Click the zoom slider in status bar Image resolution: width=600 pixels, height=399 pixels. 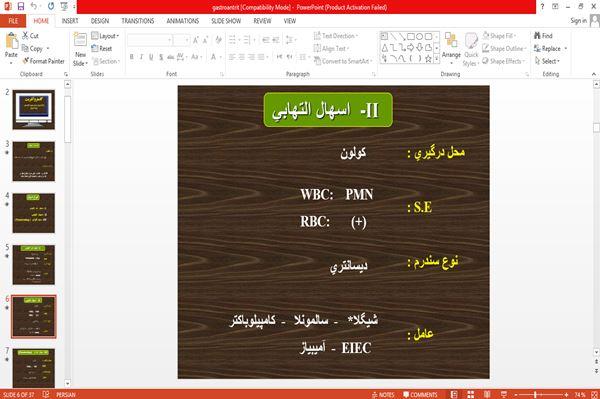(541, 395)
